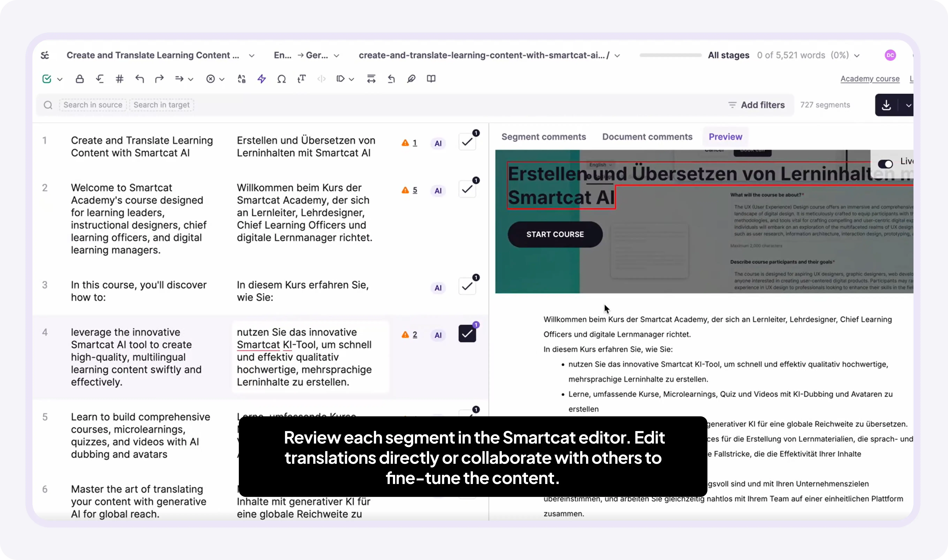
Task: Click the AI badge on segment 3
Action: pyautogui.click(x=438, y=288)
